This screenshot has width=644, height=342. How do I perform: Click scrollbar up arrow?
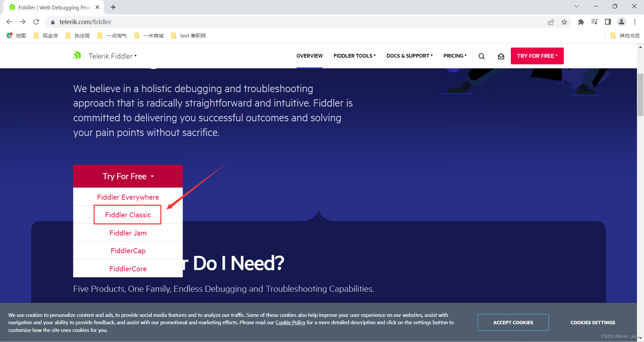[640, 47]
